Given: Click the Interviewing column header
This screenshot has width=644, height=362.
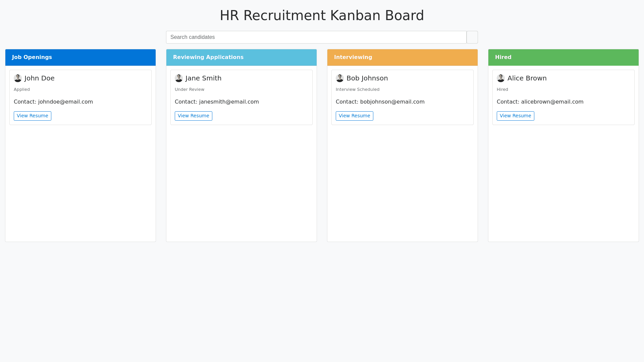Looking at the screenshot, I should pyautogui.click(x=402, y=57).
